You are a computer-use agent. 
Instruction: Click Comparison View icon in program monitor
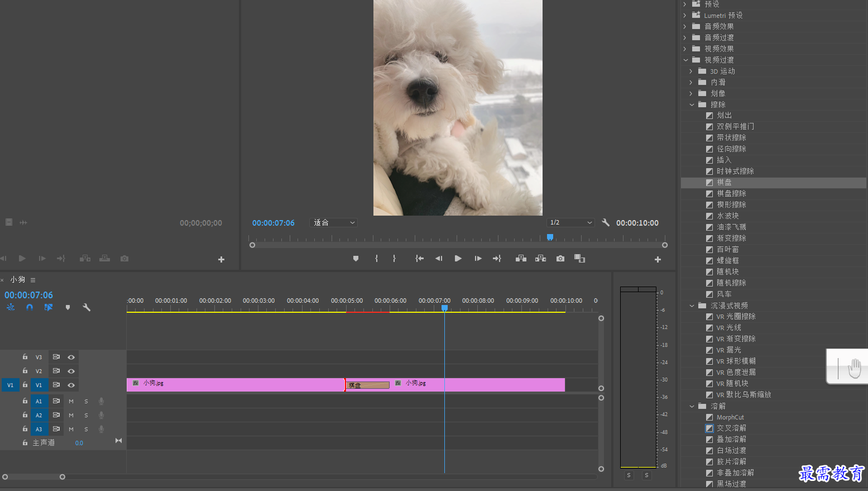pyautogui.click(x=580, y=259)
